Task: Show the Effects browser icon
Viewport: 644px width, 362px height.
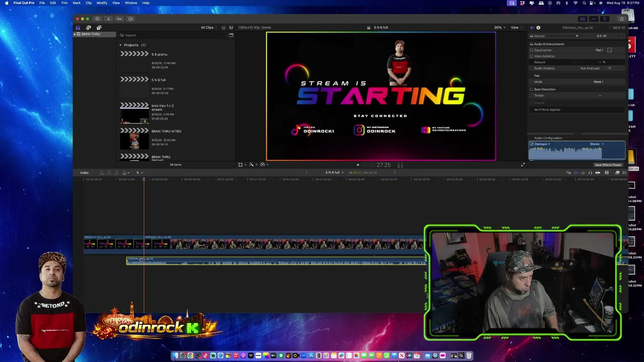Action: point(617,173)
